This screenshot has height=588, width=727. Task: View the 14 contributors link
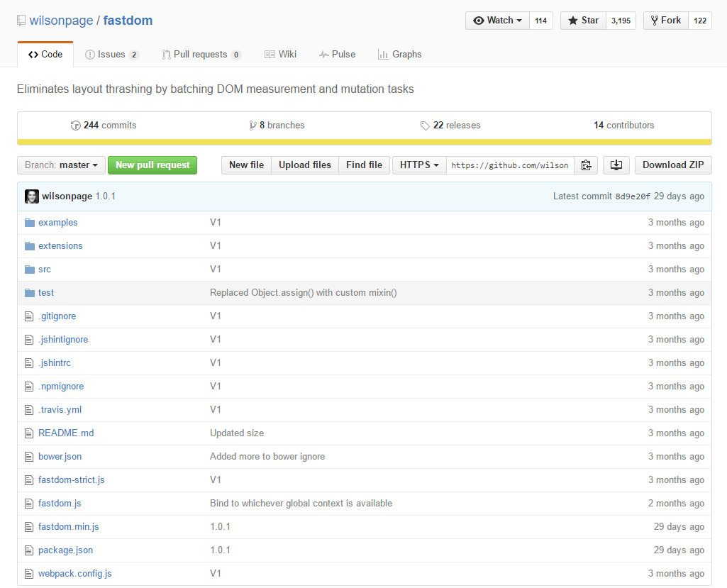623,126
